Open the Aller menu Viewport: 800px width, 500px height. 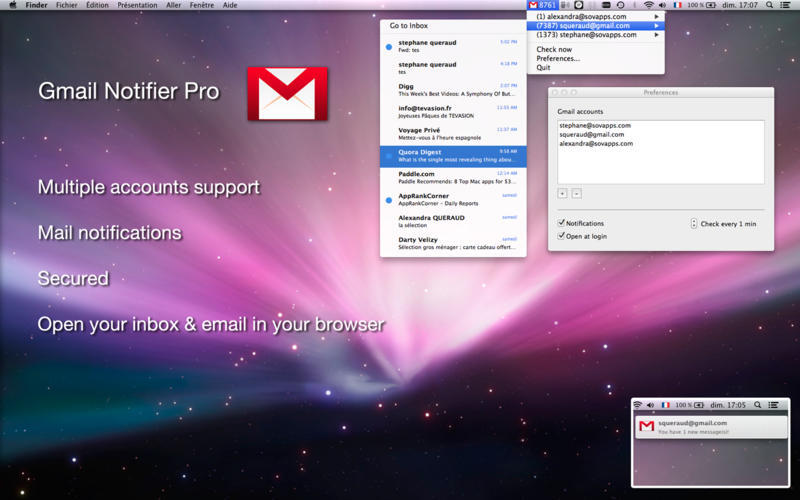[x=173, y=5]
